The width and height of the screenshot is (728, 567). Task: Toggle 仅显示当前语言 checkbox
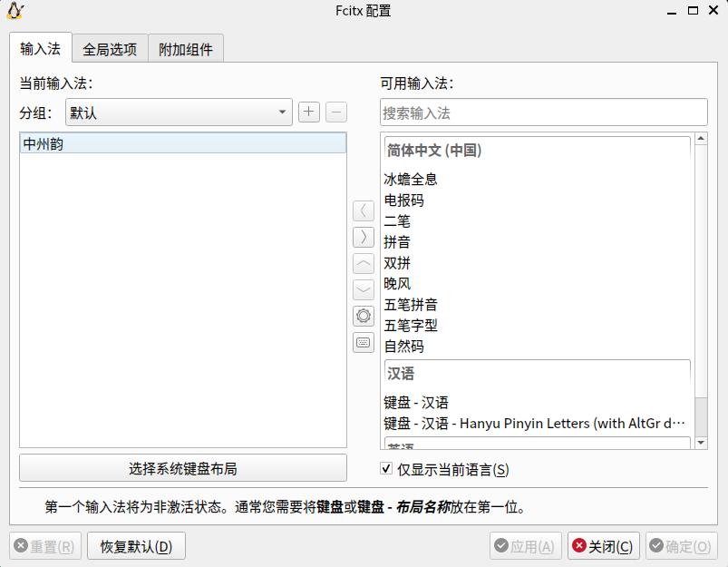point(386,468)
